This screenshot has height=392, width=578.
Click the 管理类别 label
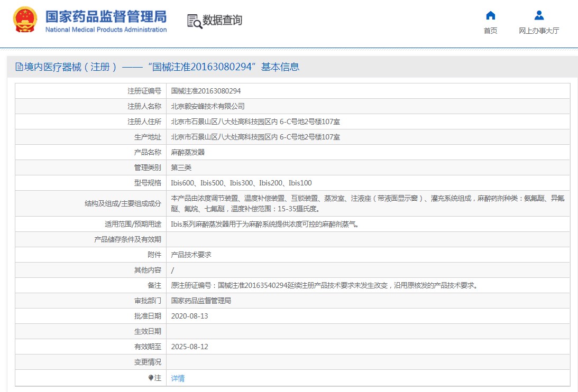coord(148,167)
